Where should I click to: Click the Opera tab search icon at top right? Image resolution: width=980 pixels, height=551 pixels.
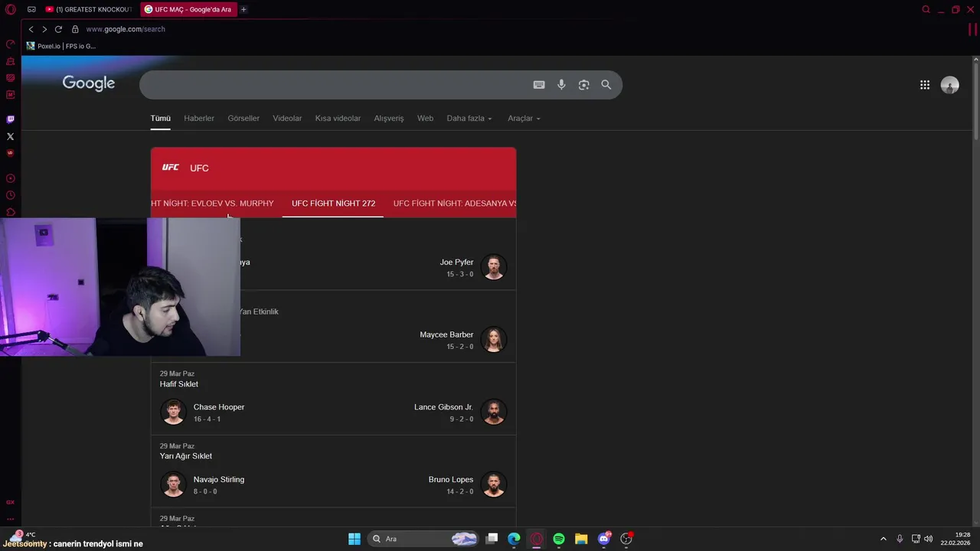click(x=926, y=9)
